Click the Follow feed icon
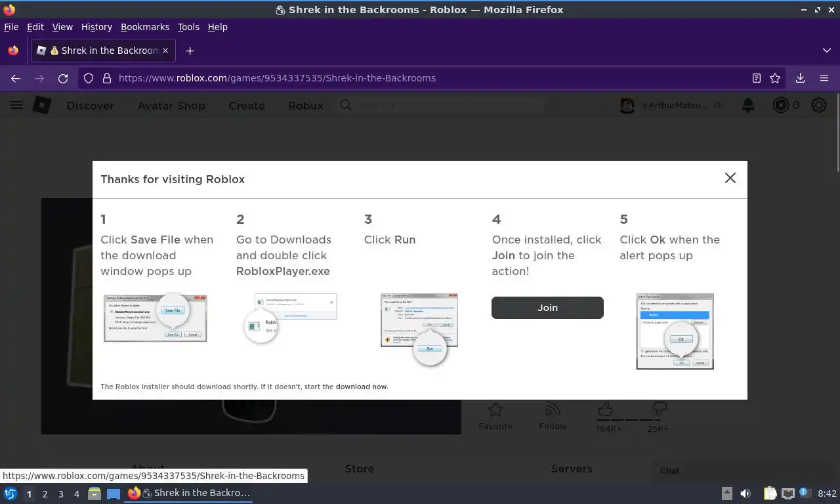 point(553,410)
